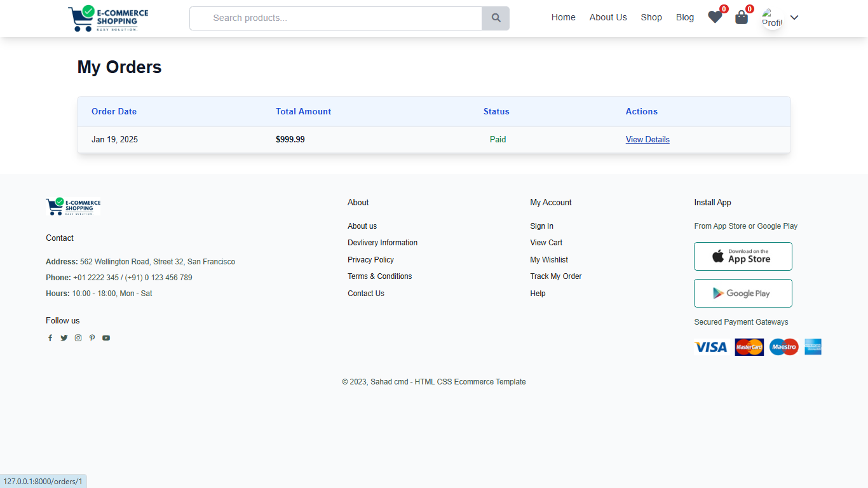868x488 pixels.
Task: Open the View Cart footer link
Action: coord(546,243)
